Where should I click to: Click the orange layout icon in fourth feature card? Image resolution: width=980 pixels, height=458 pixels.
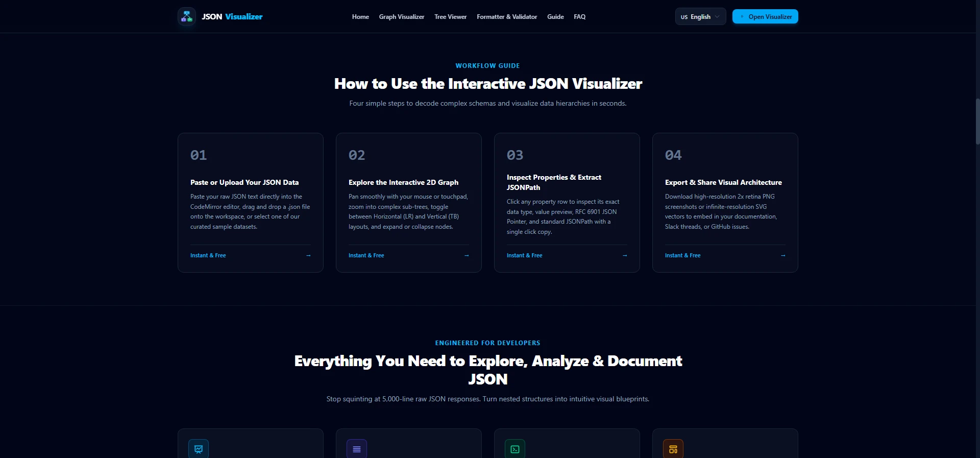click(673, 449)
